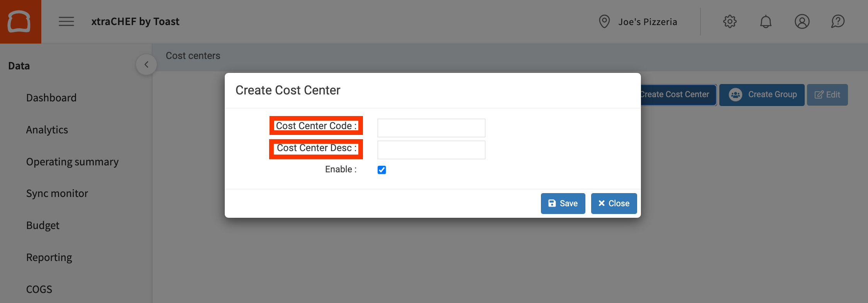Close the Create Cost Center dialog

[614, 204]
